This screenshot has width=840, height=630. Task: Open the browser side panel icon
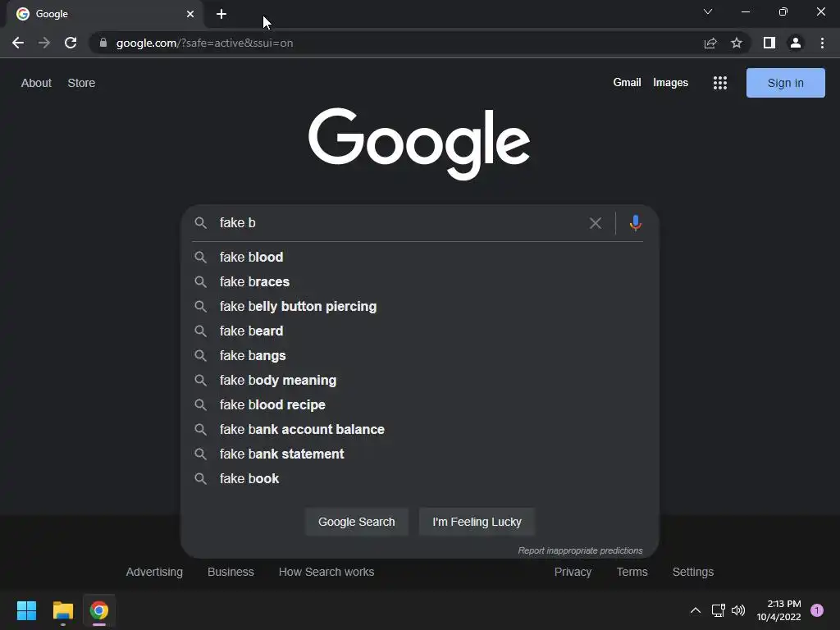pos(769,43)
